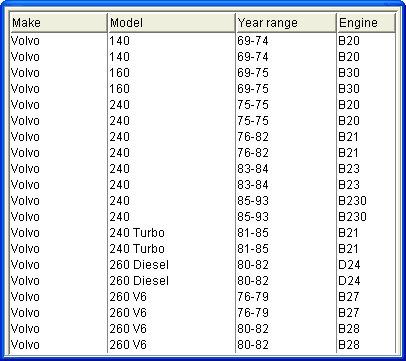Select first 260 V6 row with B28
This screenshot has height=361, width=406.
tap(203, 329)
